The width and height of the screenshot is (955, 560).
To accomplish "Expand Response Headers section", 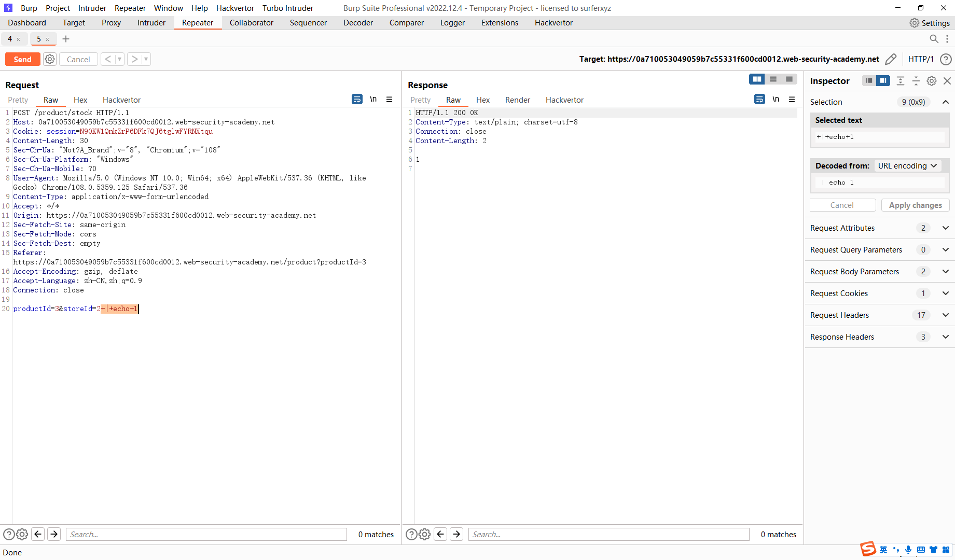I will [946, 337].
